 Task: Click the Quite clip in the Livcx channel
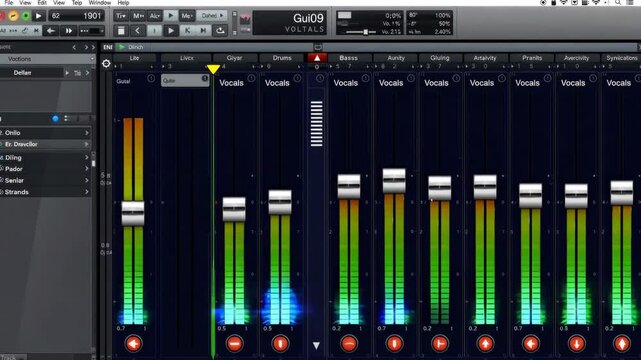pos(185,80)
